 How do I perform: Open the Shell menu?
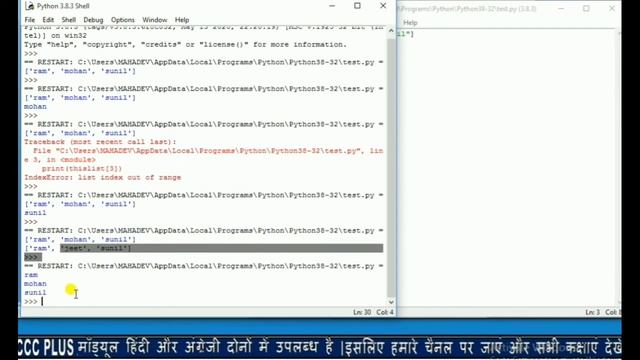click(69, 20)
